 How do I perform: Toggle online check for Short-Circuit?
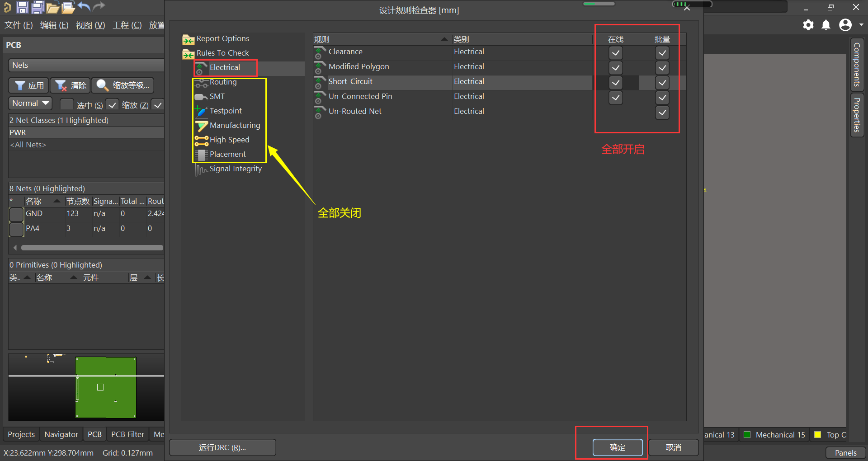pyautogui.click(x=616, y=83)
